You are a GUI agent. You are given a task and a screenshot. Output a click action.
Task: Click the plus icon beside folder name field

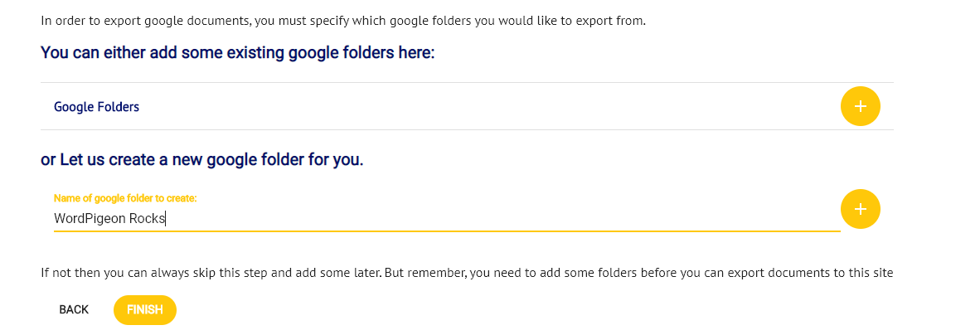pyautogui.click(x=860, y=209)
